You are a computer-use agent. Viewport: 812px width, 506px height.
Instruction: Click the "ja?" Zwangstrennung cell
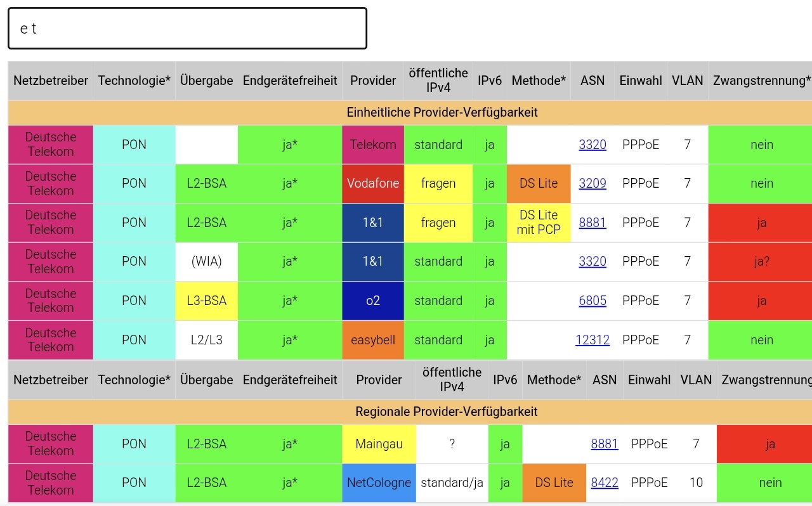click(x=761, y=261)
